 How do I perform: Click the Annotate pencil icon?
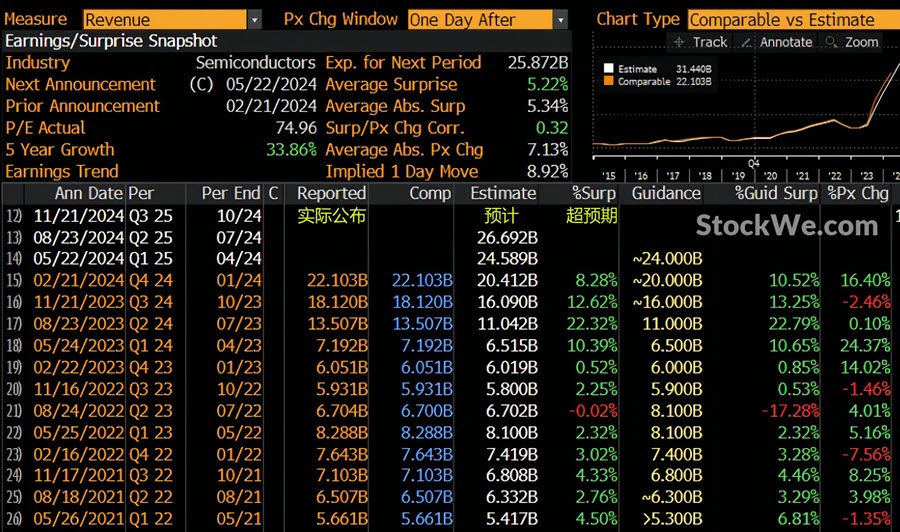tap(746, 42)
